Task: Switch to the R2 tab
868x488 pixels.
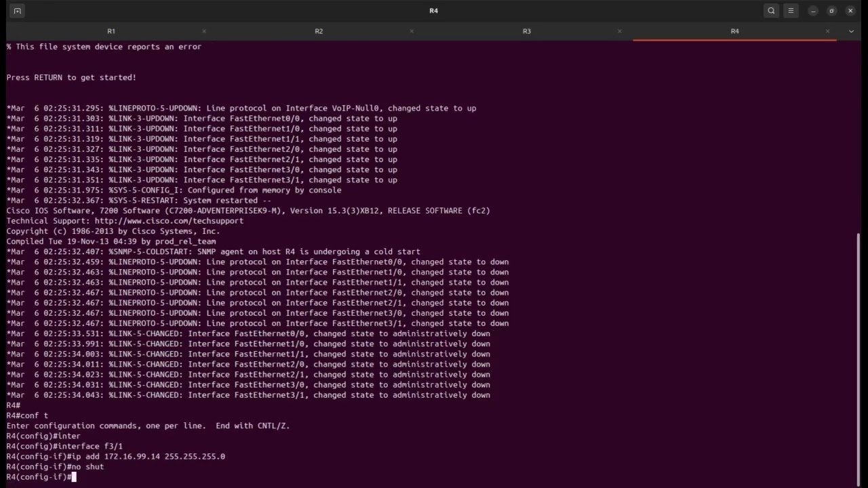Action: (x=319, y=31)
